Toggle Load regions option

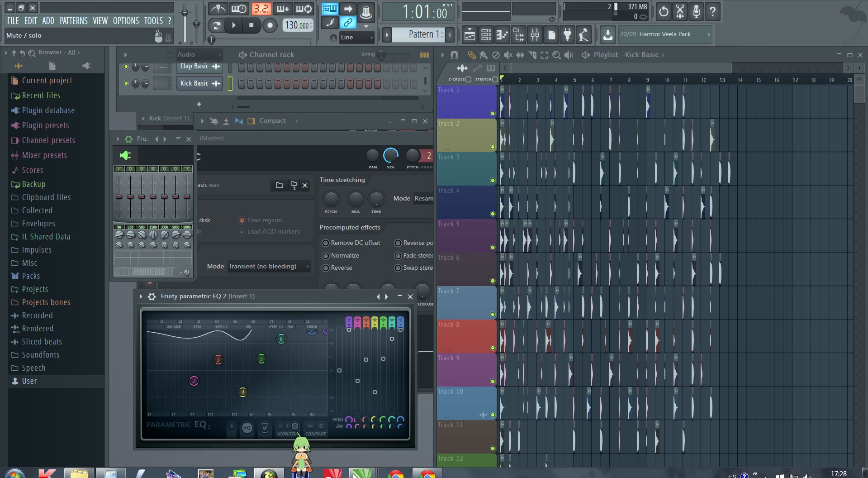point(242,220)
